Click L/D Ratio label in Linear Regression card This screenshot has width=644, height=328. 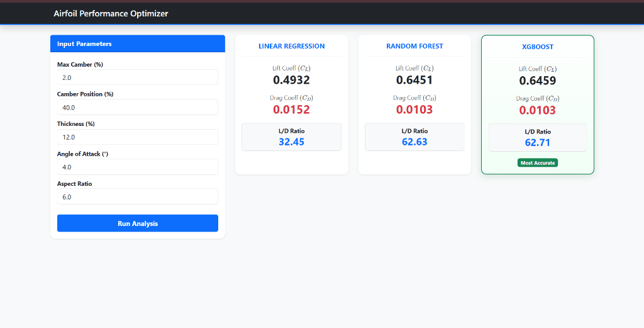click(x=292, y=131)
